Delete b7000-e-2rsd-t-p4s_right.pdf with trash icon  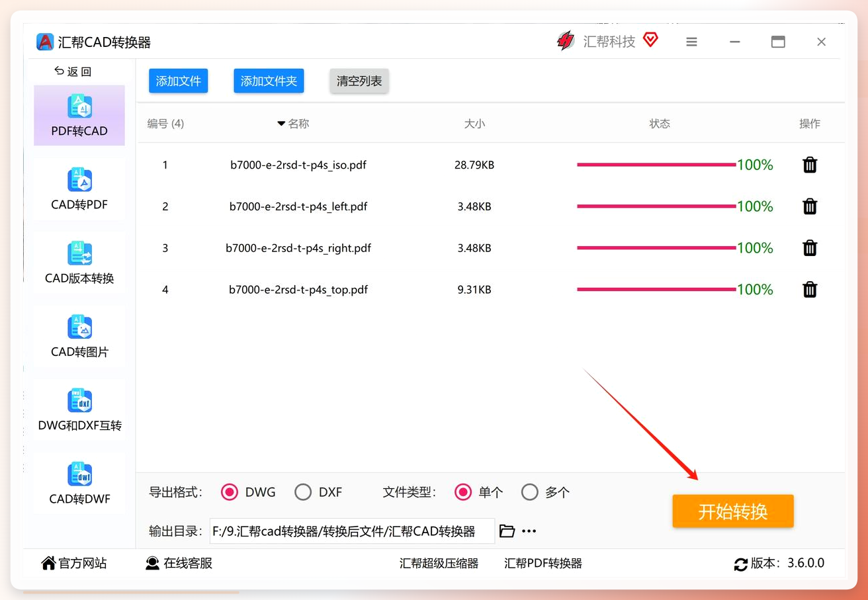coord(810,248)
